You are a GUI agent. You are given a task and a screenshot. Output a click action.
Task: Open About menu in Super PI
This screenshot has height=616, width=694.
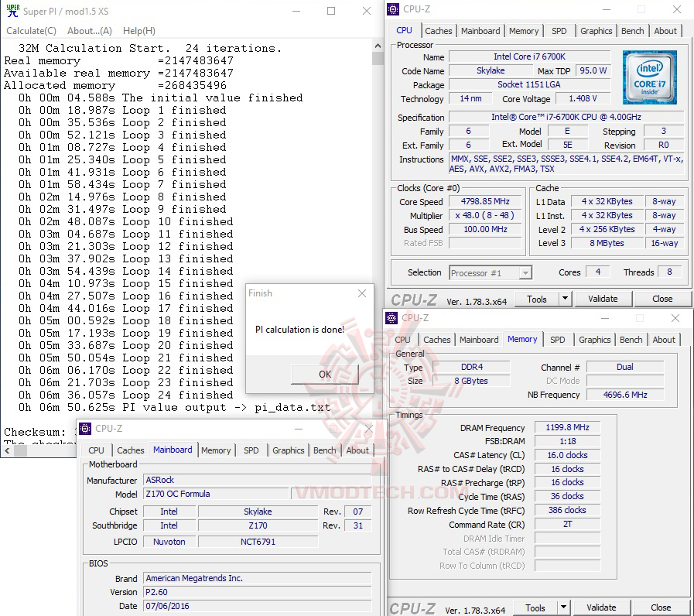pyautogui.click(x=90, y=30)
